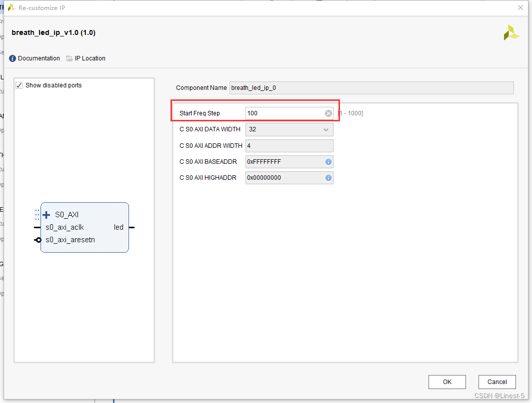Select the C S0 AXI ADDR WIDTH field
Viewport: 532px width, 403px height.
[x=289, y=146]
